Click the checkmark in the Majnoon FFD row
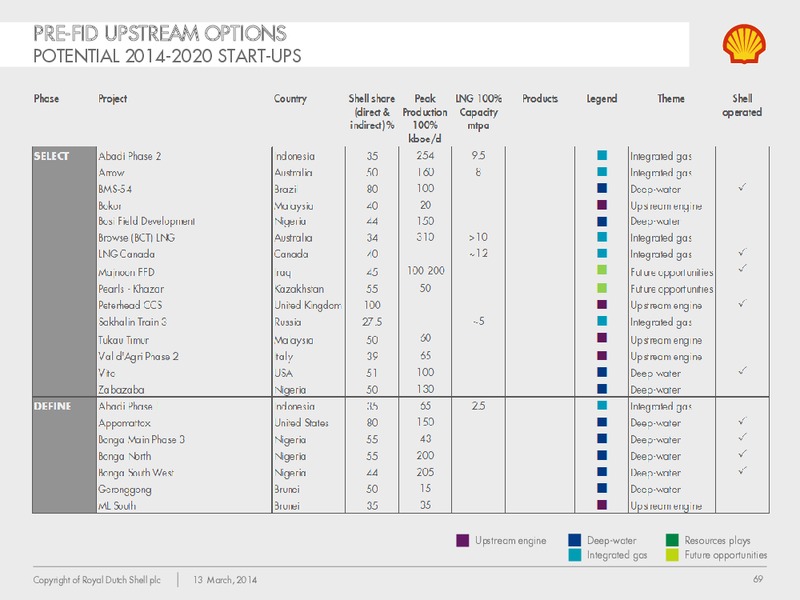800x600 pixels. [x=742, y=268]
